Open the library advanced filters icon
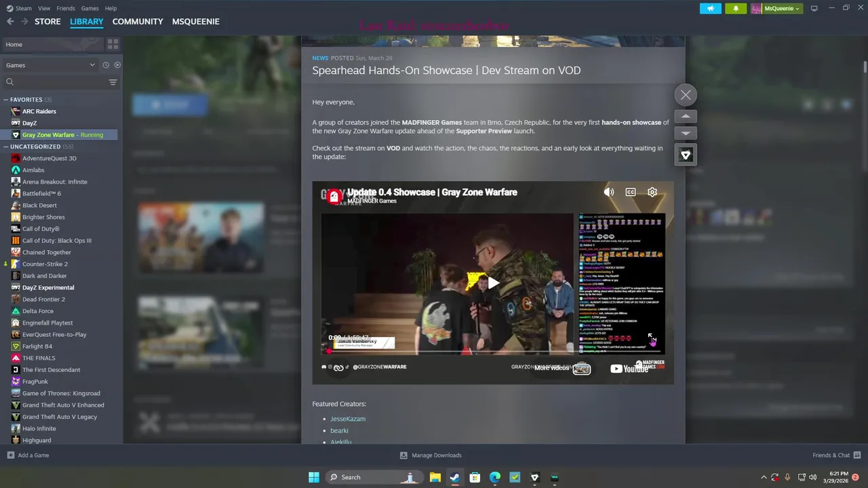 coord(113,82)
